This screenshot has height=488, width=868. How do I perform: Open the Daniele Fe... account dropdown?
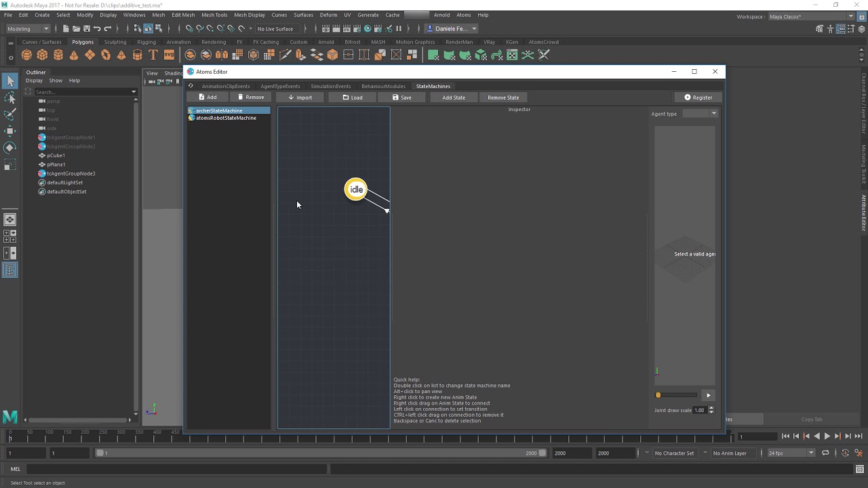pos(452,28)
